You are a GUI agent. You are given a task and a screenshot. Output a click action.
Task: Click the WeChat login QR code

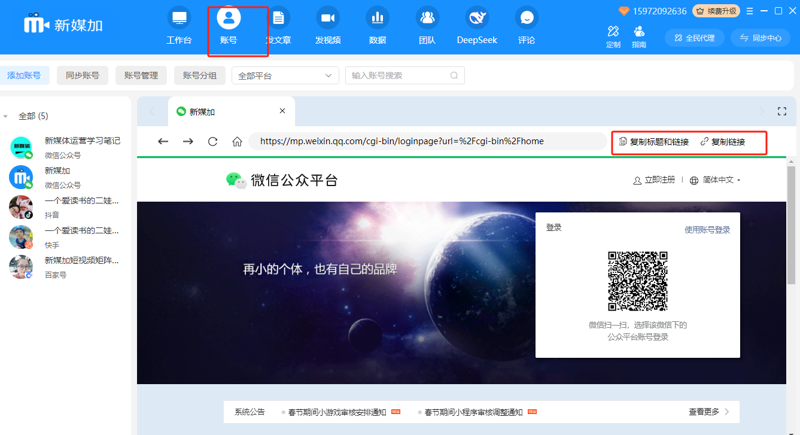(637, 281)
